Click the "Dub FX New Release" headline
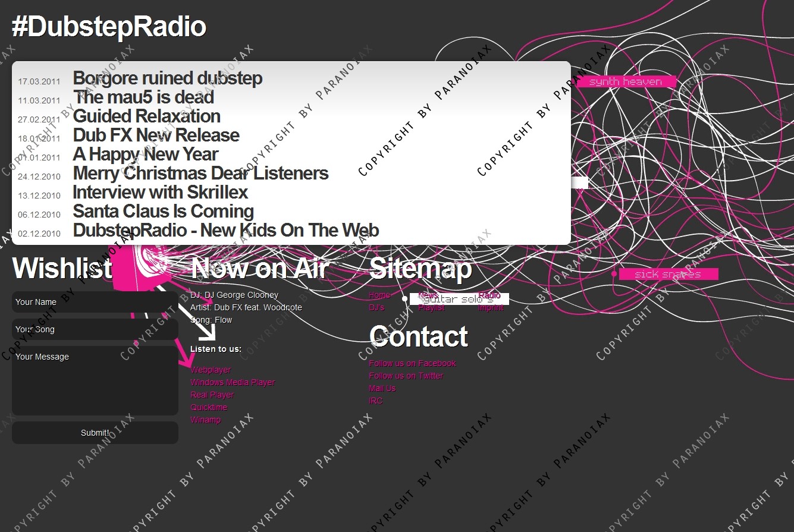 [156, 136]
